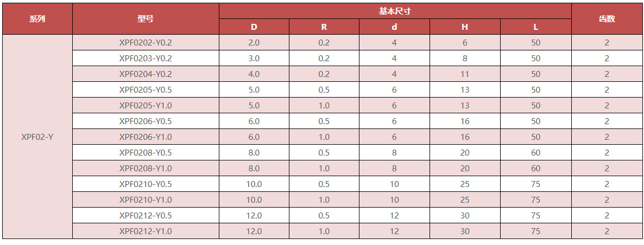Select the lowercase d column header
This screenshot has width=644, height=245.
point(395,27)
